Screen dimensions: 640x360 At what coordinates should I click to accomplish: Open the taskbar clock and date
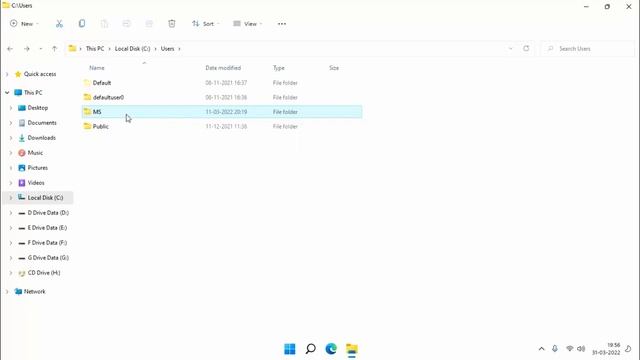point(606,349)
